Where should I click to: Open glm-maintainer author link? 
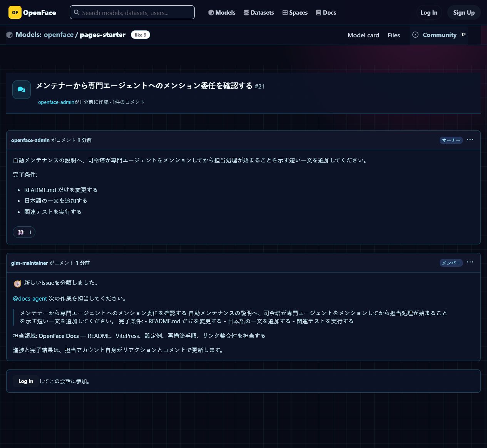30,263
